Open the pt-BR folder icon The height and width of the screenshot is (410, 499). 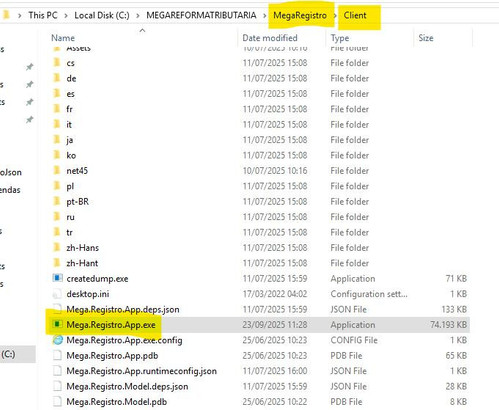(x=57, y=201)
